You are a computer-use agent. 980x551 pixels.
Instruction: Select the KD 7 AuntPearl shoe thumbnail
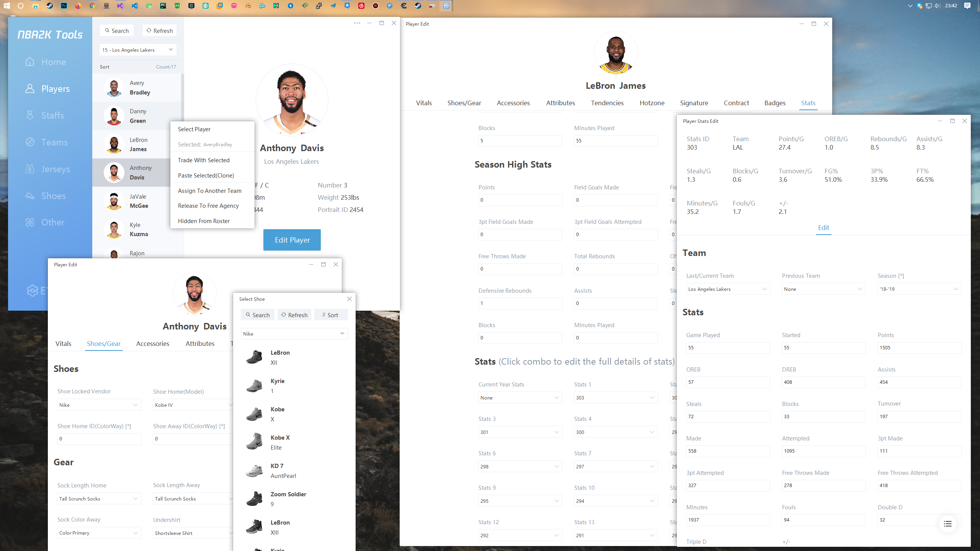[x=254, y=471]
